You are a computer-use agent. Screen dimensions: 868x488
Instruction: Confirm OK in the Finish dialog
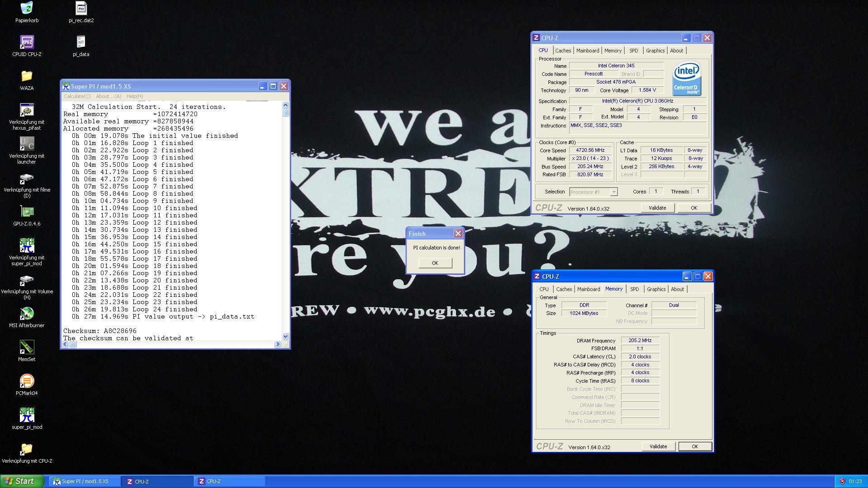[435, 263]
